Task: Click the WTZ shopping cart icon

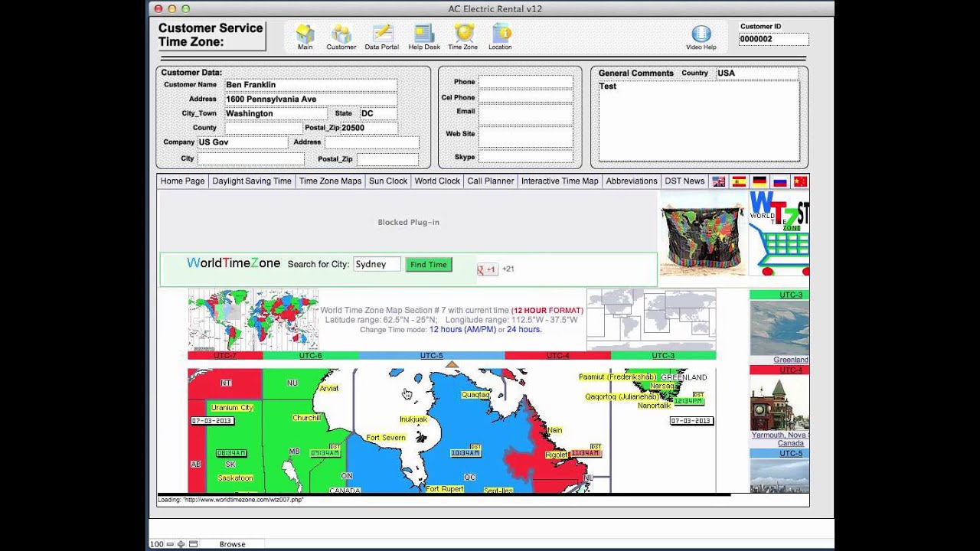Action: click(x=779, y=233)
